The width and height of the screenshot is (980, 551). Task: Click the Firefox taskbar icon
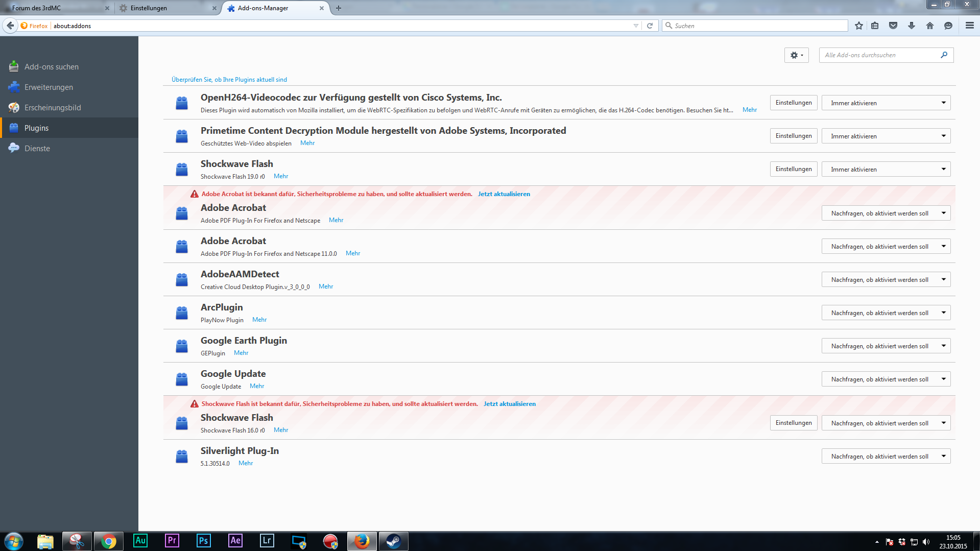point(362,541)
